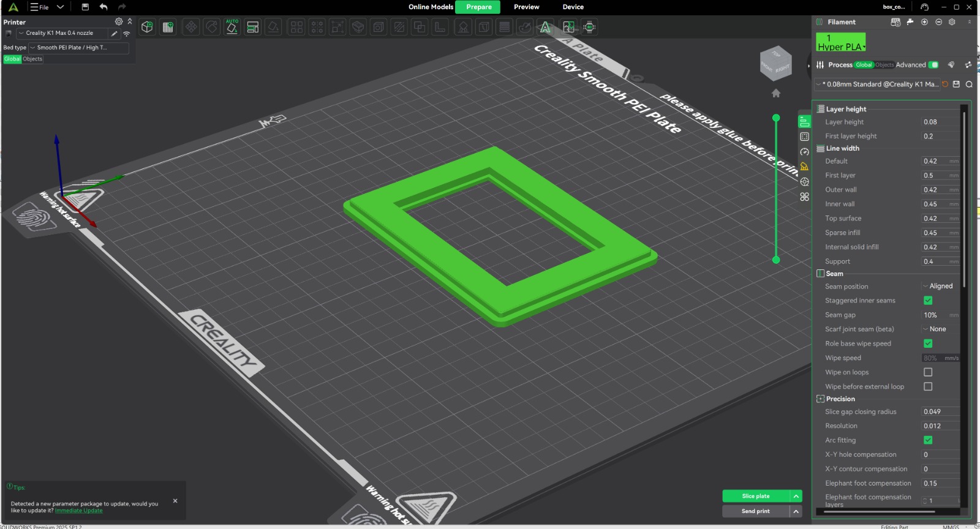Switch to the Device tab
Image resolution: width=980 pixels, height=529 pixels.
coord(573,7)
